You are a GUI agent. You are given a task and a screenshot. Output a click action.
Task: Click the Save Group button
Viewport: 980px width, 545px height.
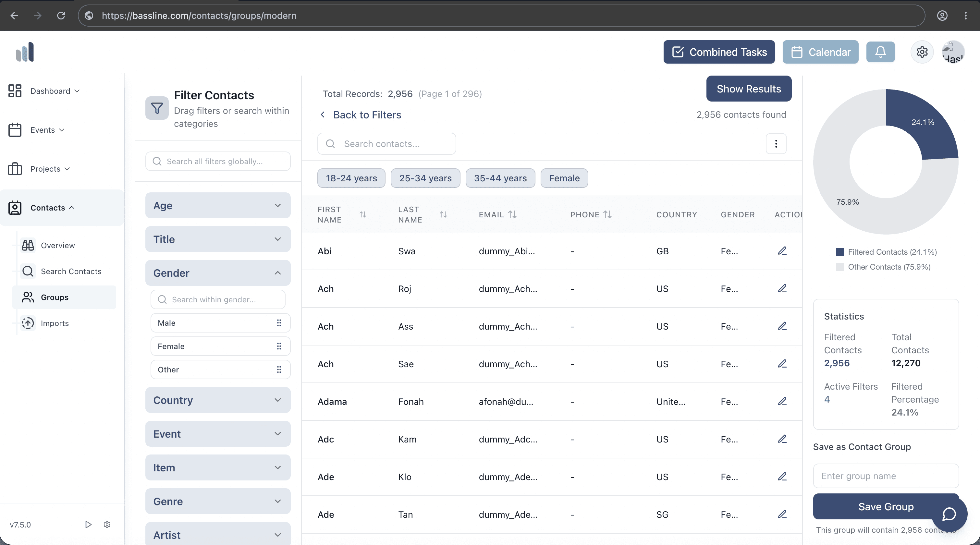(886, 506)
